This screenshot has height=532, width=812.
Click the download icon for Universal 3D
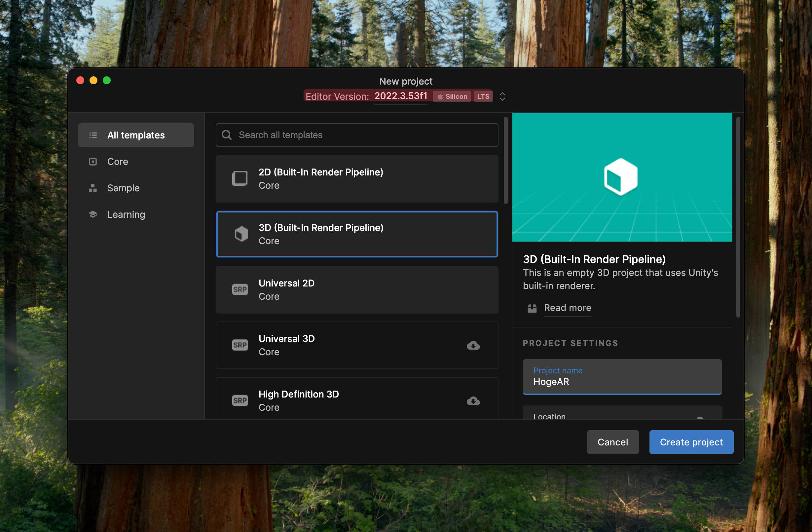coord(473,345)
